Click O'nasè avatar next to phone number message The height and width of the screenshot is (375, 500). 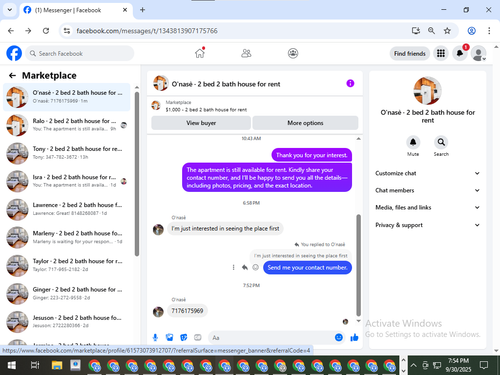(x=158, y=312)
